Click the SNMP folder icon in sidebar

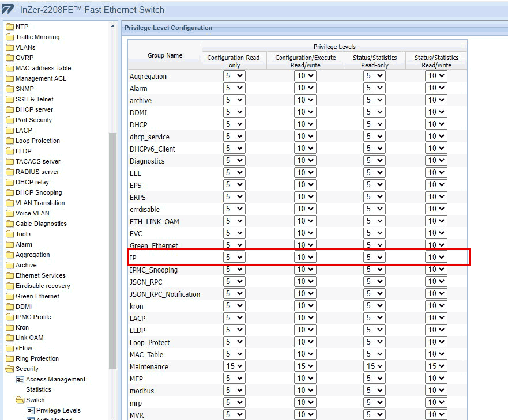click(10, 89)
